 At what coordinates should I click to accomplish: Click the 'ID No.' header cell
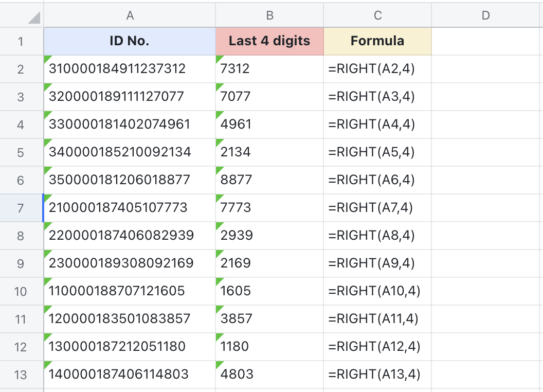click(130, 41)
